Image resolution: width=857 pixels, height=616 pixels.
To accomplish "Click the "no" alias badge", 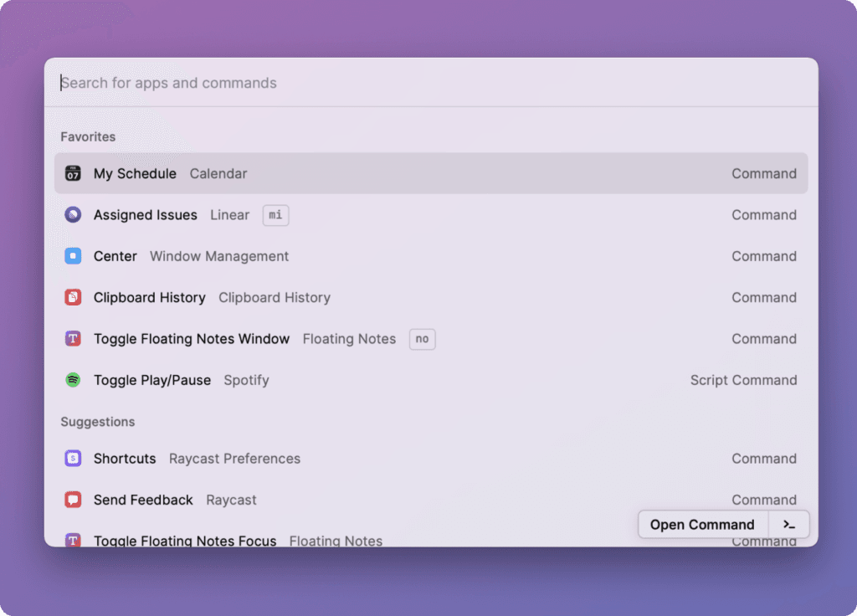I will [422, 339].
